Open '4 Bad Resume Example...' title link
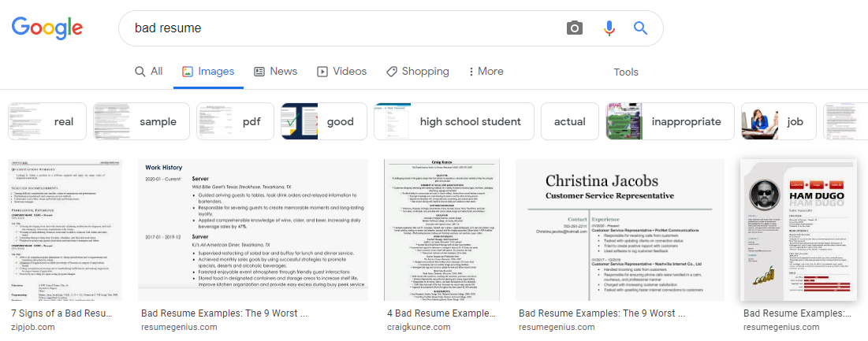 point(441,313)
